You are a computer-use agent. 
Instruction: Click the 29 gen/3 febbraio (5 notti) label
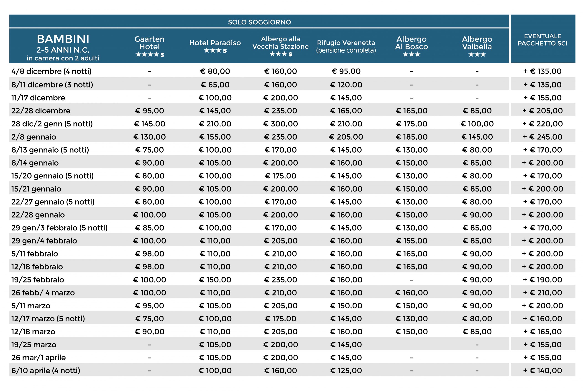59,228
